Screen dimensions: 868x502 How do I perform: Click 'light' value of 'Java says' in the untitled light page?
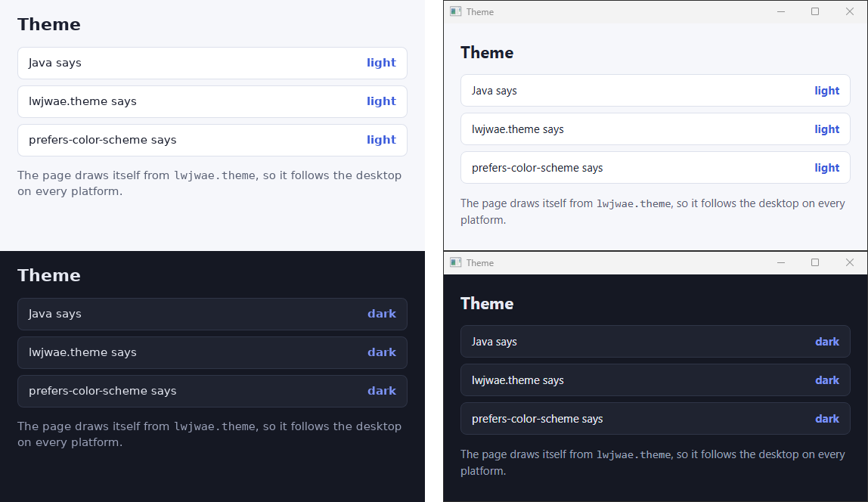click(x=381, y=63)
